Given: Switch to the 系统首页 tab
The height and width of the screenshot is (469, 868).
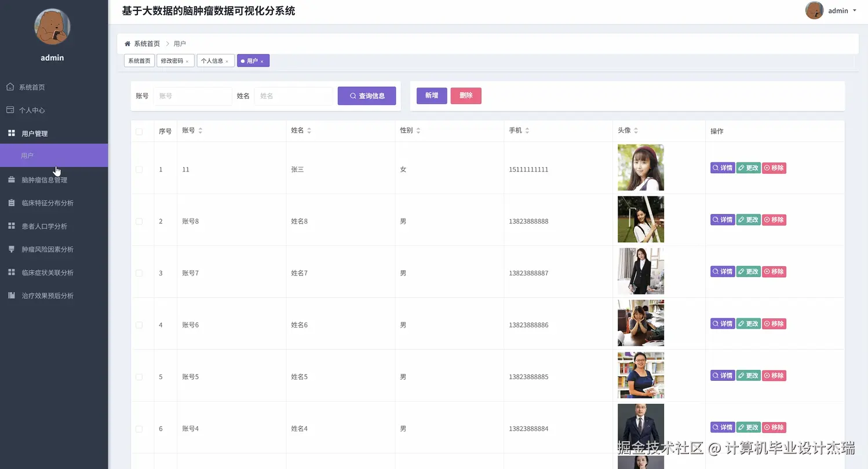Looking at the screenshot, I should (x=139, y=61).
